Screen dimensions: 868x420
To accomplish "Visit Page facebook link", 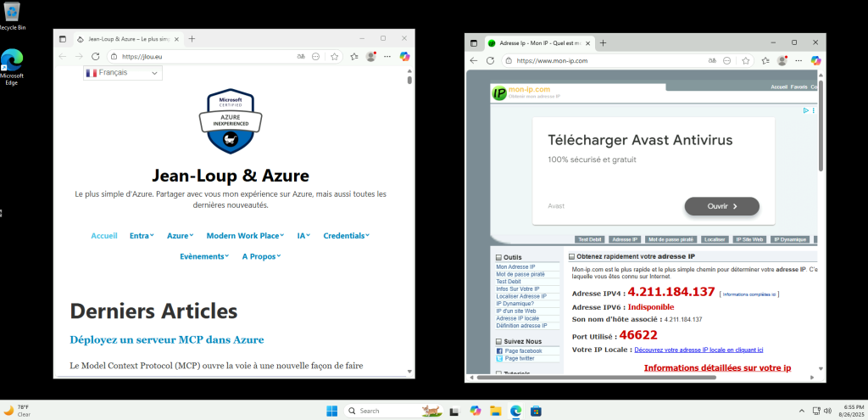I will [x=523, y=351].
